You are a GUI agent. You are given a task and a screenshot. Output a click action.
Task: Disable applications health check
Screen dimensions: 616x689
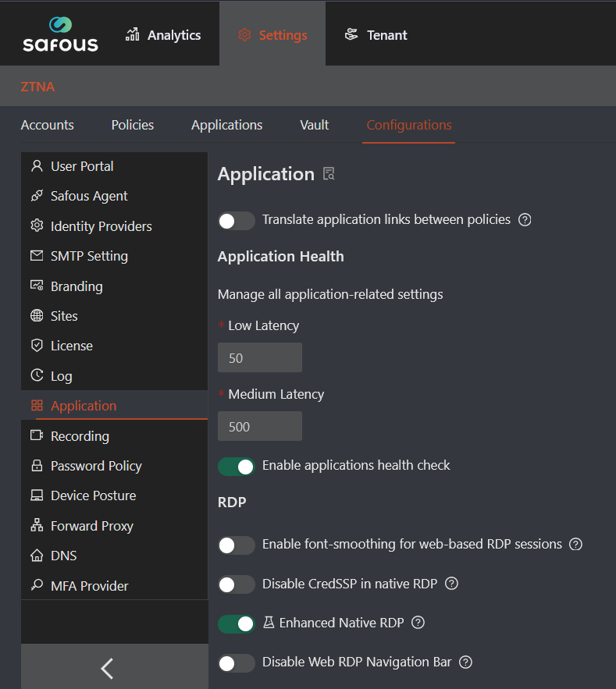pos(236,466)
